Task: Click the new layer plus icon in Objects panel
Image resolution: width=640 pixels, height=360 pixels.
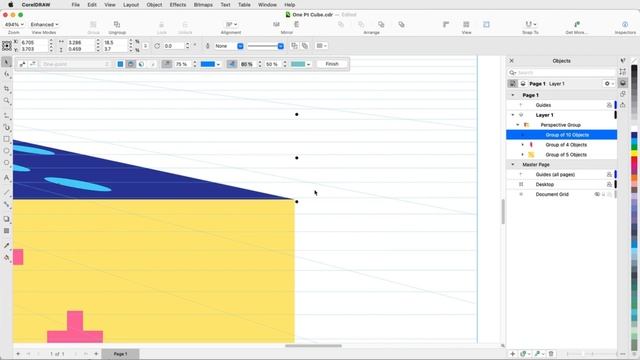Action: click(x=513, y=354)
